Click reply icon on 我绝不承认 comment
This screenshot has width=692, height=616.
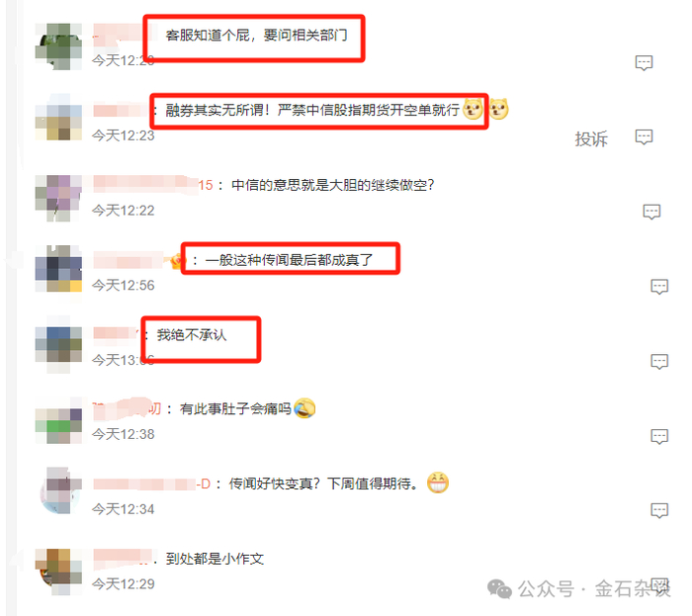point(659,361)
